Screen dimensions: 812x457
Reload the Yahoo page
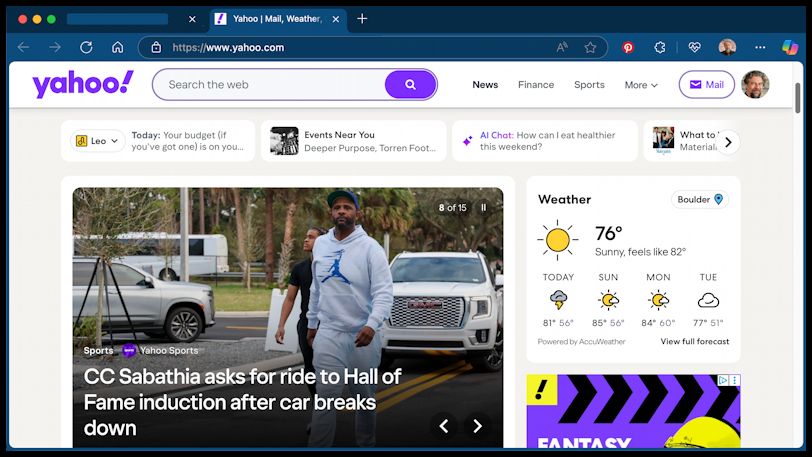click(86, 48)
